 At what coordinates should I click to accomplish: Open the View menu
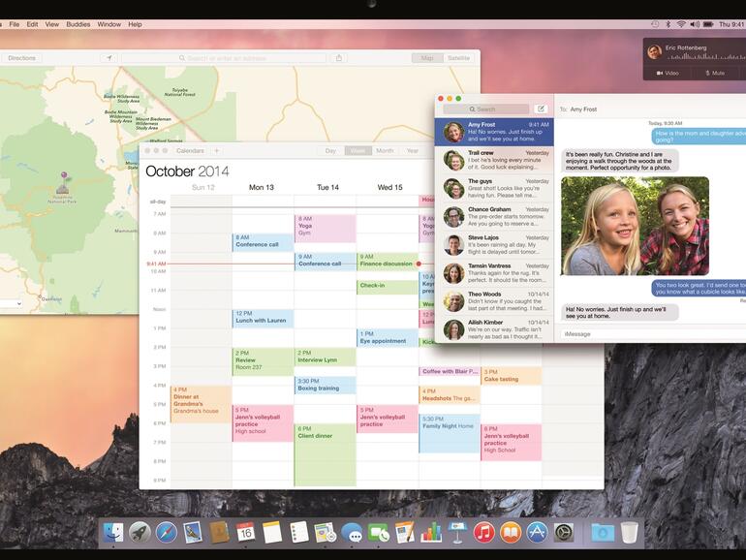(52, 24)
